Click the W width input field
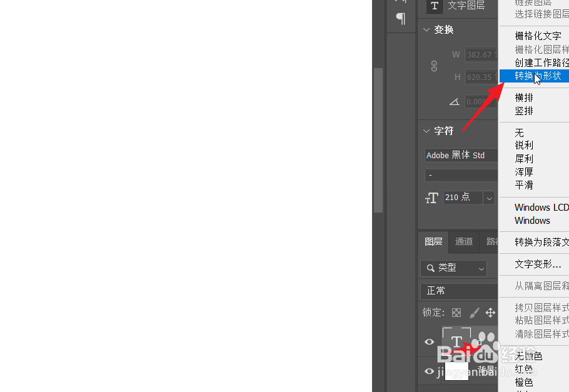This screenshot has height=392, width=569. (x=481, y=55)
